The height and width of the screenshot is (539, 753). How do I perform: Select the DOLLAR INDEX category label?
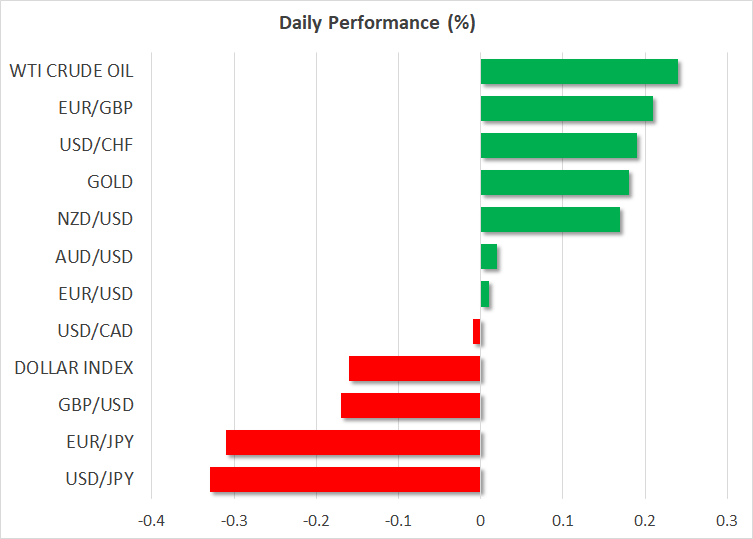(x=74, y=368)
